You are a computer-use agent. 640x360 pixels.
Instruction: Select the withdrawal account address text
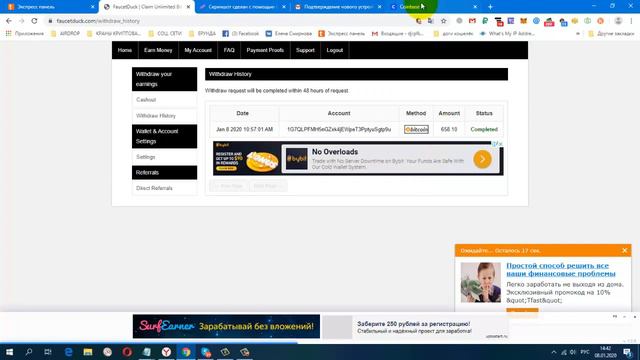click(x=339, y=129)
